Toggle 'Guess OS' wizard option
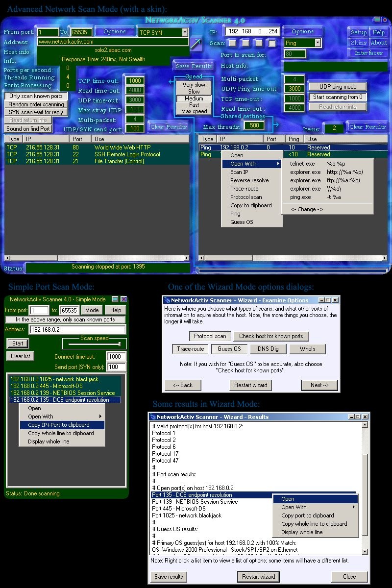This screenshot has height=588, width=392. (229, 349)
